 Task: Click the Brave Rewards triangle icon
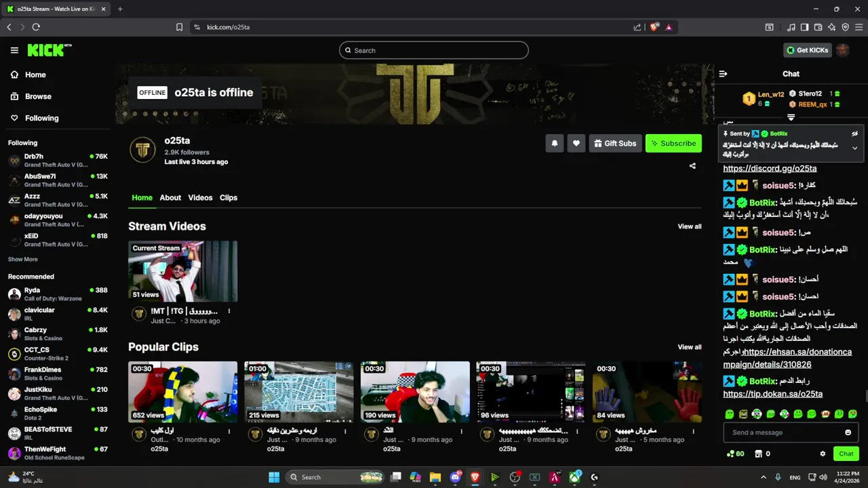point(669,27)
